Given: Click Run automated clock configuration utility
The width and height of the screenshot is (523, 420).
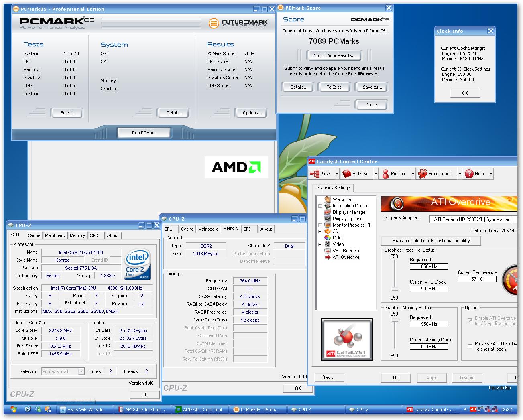Looking at the screenshot, I should coord(431,241).
